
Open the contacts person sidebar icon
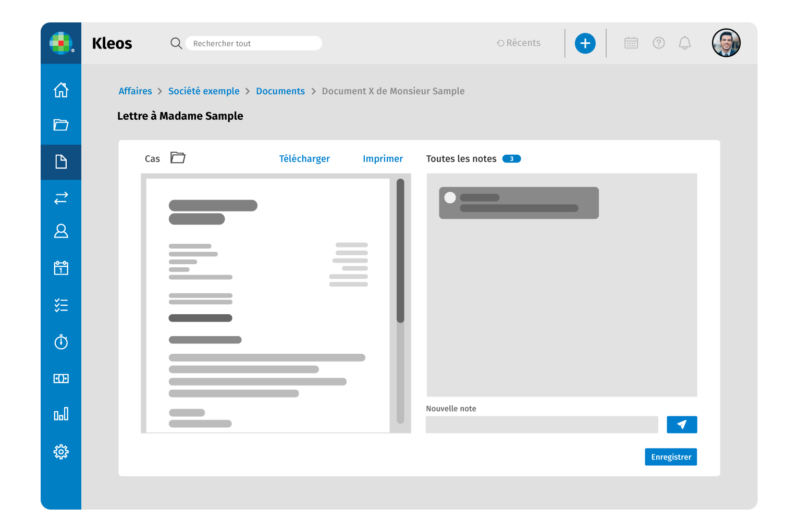coord(61,231)
